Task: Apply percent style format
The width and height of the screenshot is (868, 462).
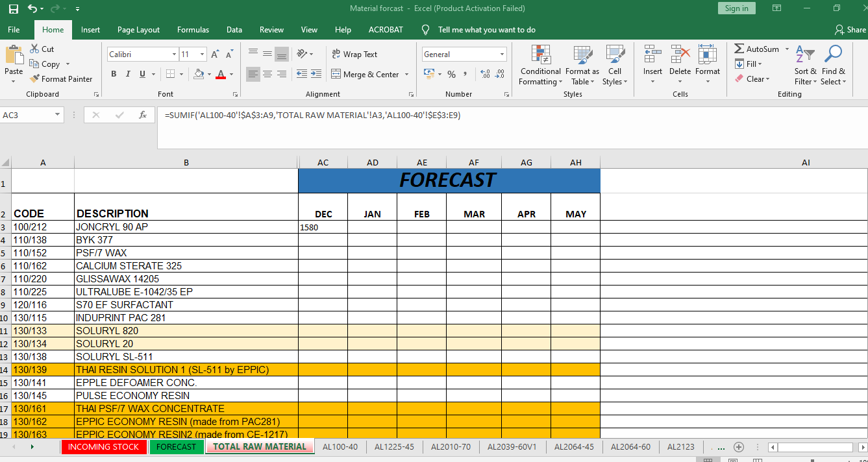Action: pyautogui.click(x=451, y=74)
